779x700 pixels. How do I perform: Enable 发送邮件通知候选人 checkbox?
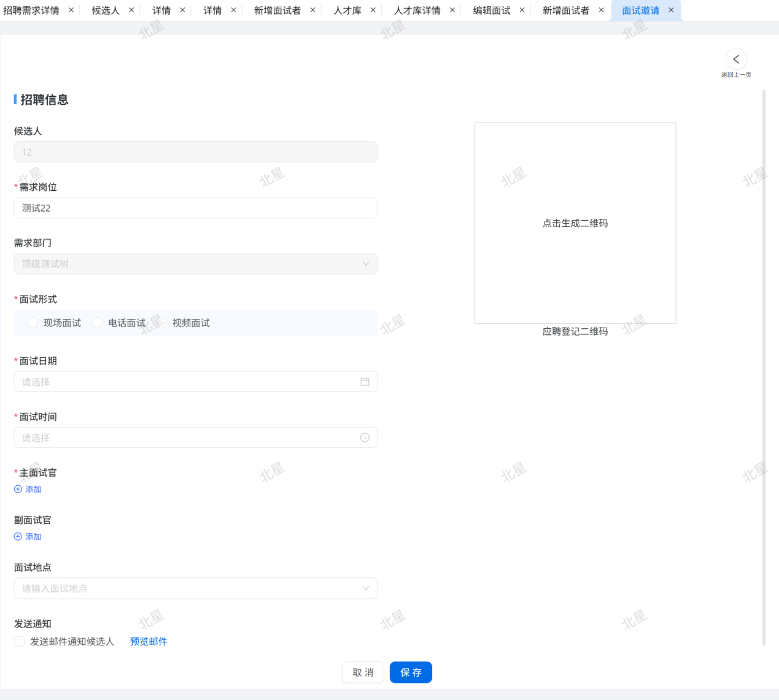(x=20, y=641)
